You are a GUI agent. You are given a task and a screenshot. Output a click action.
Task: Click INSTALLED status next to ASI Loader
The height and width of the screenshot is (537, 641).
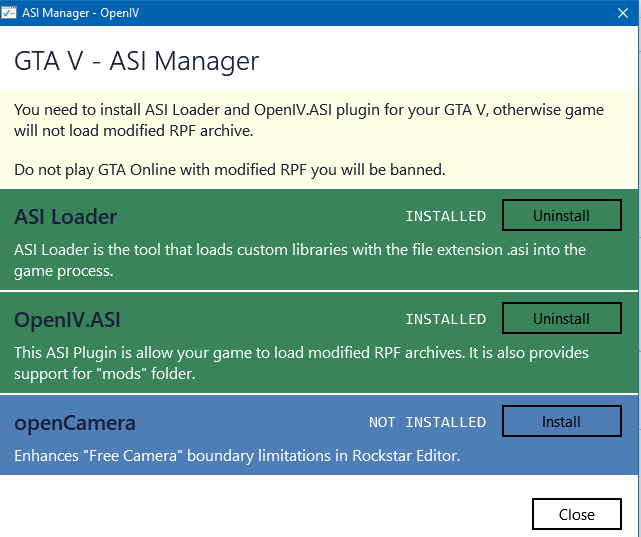[x=445, y=217]
